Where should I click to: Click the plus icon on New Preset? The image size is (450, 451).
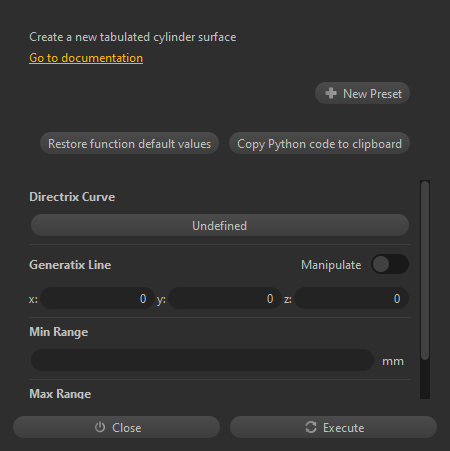[331, 93]
